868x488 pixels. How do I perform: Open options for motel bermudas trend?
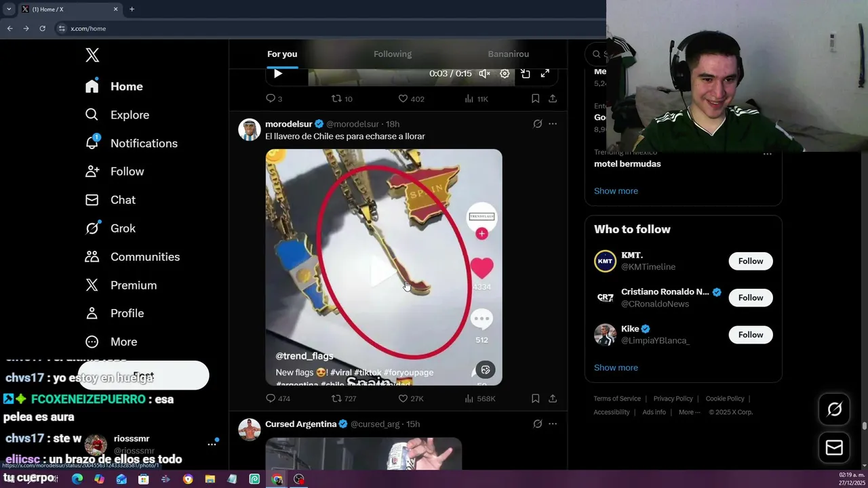768,154
